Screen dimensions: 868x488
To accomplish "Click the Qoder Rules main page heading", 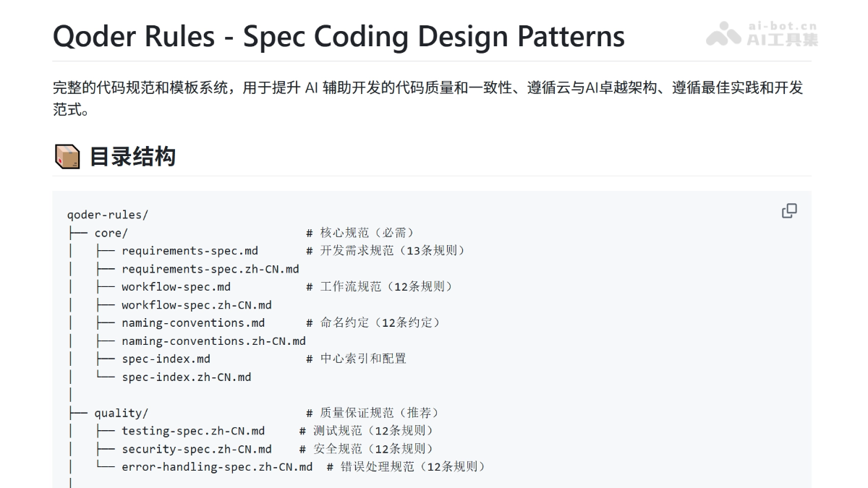I will 339,36.
